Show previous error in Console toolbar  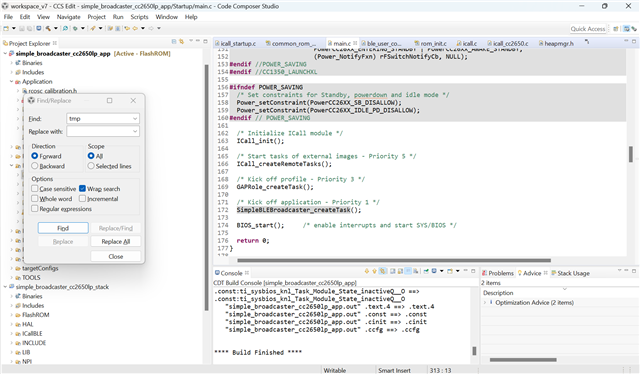[374, 271]
